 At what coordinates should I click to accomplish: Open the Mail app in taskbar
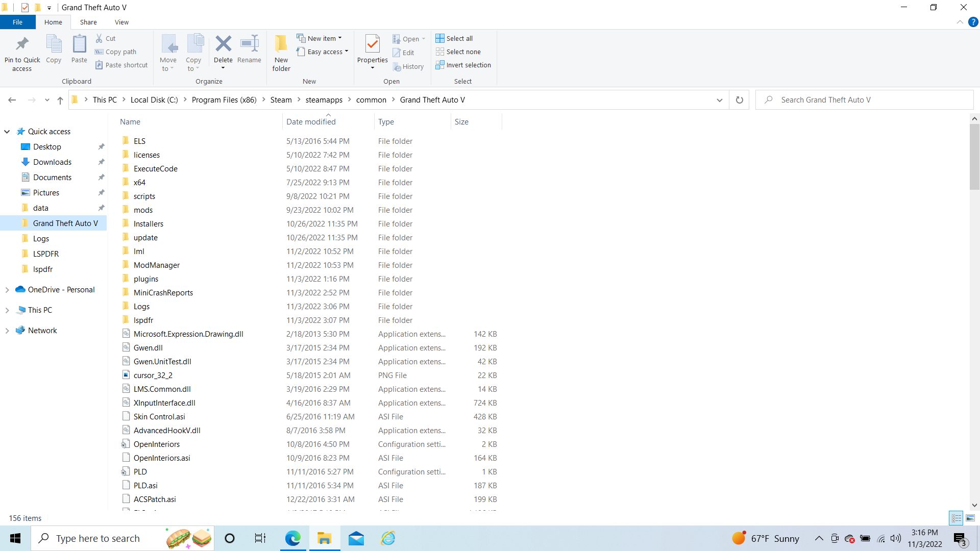[x=356, y=538]
